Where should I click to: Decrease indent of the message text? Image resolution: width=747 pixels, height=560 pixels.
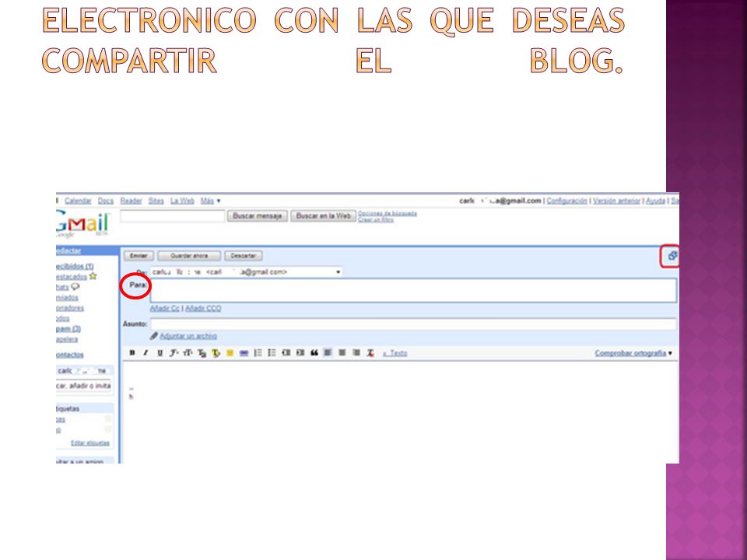286,353
